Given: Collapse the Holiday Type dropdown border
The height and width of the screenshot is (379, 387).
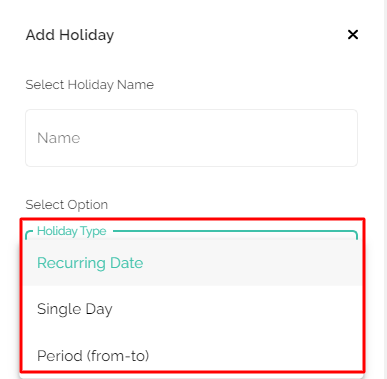Looking at the screenshot, I should coord(191,234).
